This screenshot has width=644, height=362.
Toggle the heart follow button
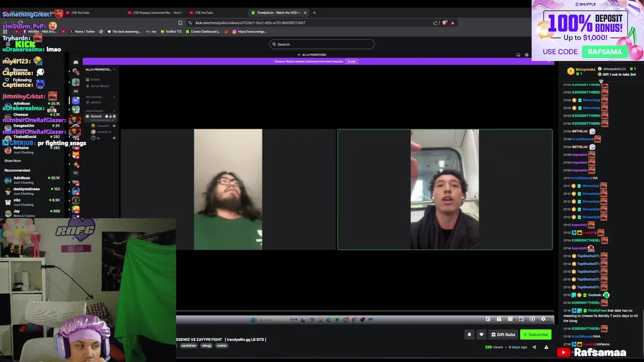(x=481, y=334)
